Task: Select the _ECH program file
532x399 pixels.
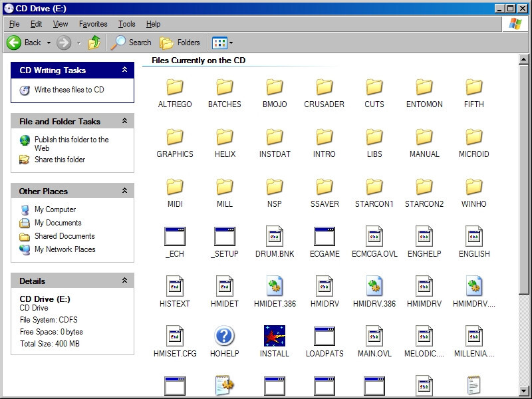Action: pos(175,243)
